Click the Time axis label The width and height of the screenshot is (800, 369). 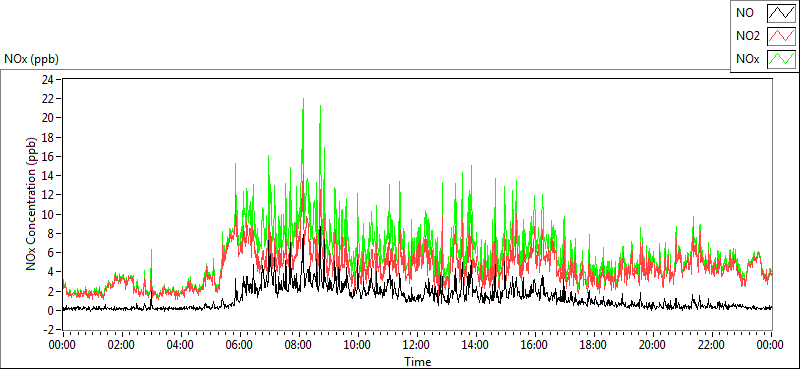tap(417, 362)
